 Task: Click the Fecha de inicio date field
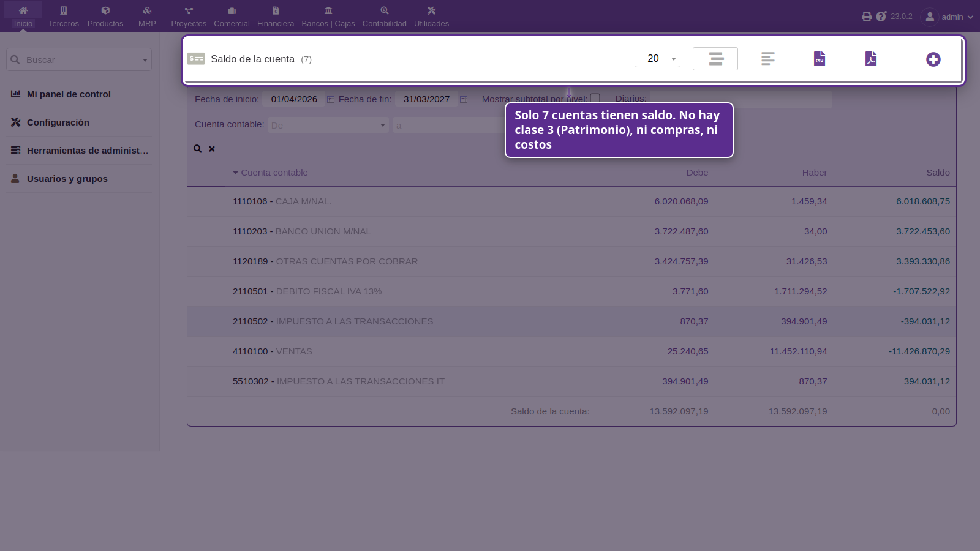point(294,99)
